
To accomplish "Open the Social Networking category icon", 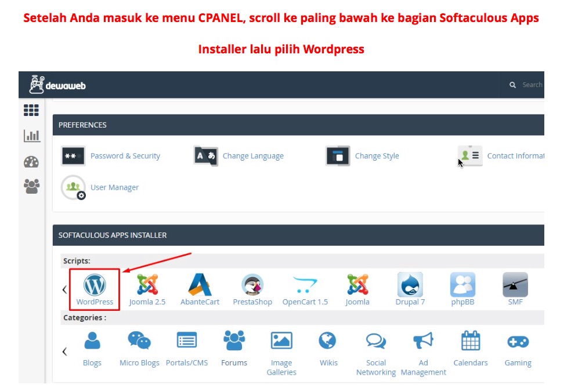I will coord(376,341).
